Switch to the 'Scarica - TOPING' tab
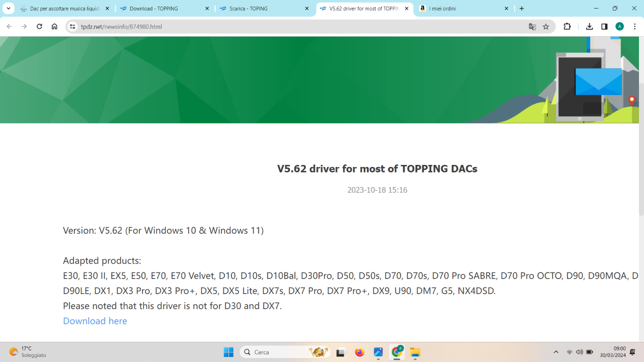The image size is (644, 362). point(265,9)
